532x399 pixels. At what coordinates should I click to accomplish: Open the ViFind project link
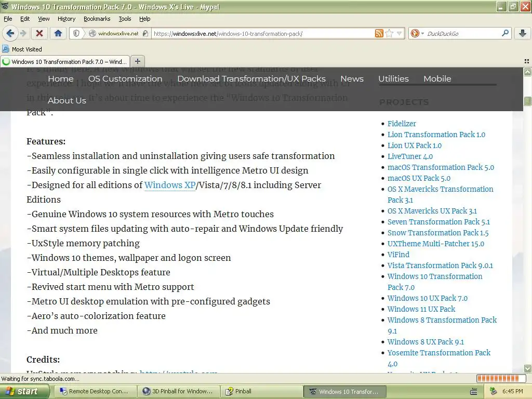[x=398, y=254]
